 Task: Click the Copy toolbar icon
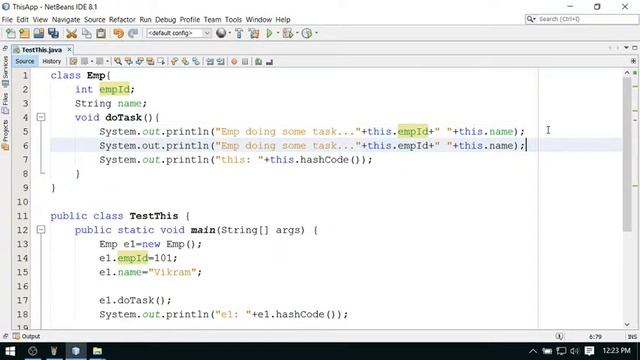point(87,33)
